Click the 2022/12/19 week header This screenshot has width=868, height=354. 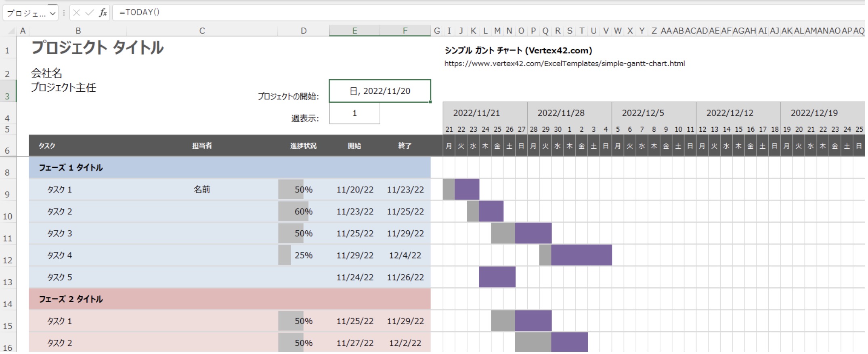pyautogui.click(x=822, y=113)
